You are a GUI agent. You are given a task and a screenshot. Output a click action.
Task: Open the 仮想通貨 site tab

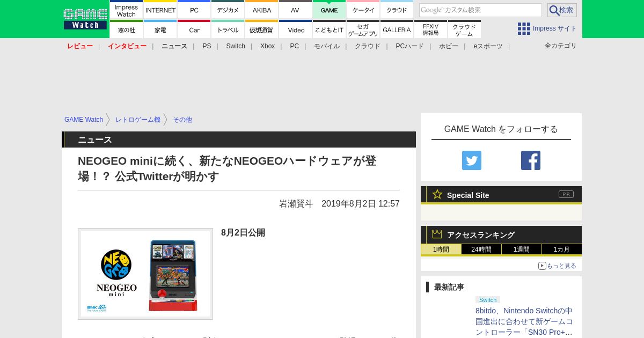click(262, 30)
